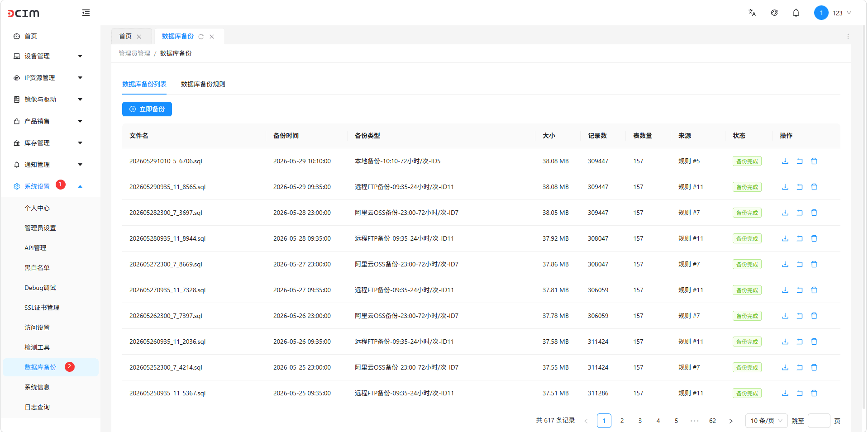Viewport: 868px width, 432px height.
Task: Download backup 202605250935_11_5367.sql
Action: coord(785,393)
